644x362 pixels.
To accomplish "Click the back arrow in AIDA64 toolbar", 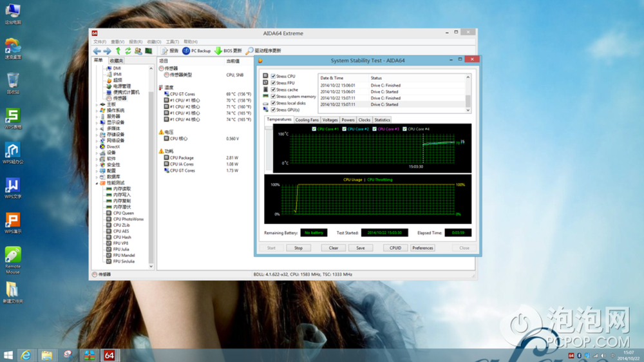I will [x=97, y=50].
